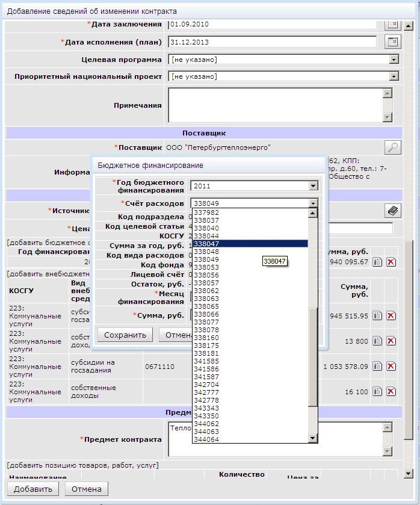Choose highlighted account 338047

coord(250,244)
